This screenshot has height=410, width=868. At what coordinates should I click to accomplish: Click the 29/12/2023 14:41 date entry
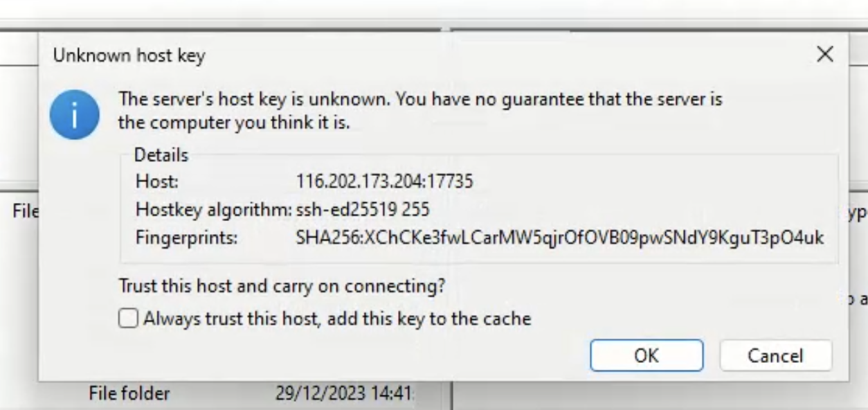[345, 394]
